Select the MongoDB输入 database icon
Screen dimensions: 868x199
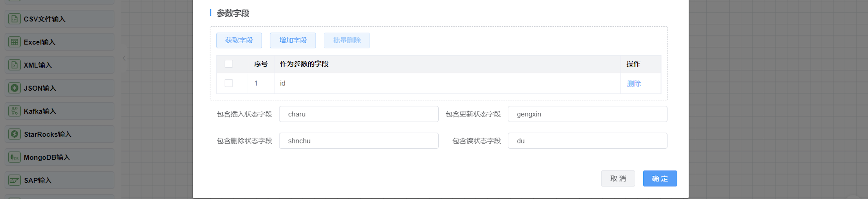[x=14, y=157]
